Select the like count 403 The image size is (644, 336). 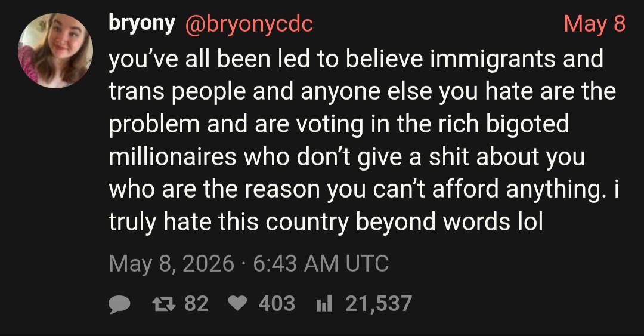click(x=277, y=304)
